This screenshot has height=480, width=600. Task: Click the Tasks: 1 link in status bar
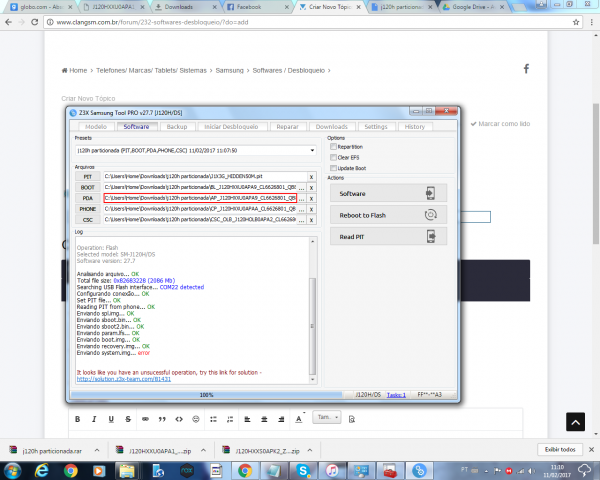click(396, 395)
